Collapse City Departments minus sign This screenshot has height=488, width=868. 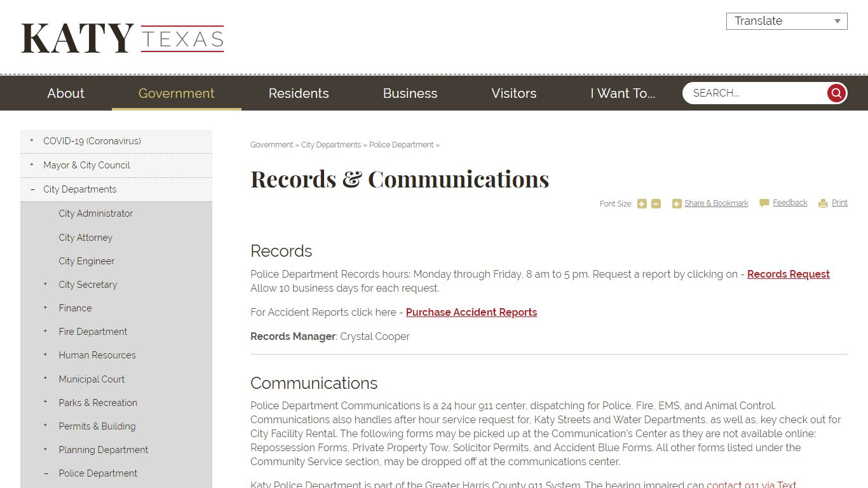[32, 189]
